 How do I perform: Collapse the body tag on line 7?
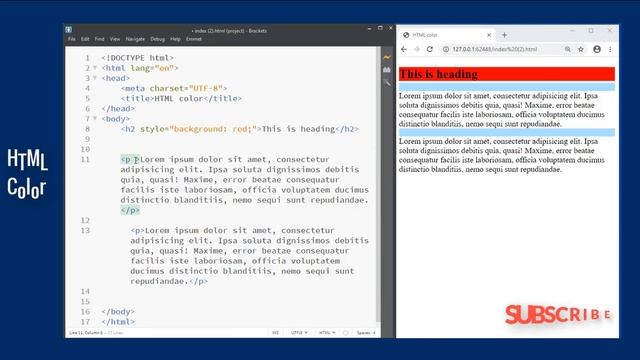[95, 118]
